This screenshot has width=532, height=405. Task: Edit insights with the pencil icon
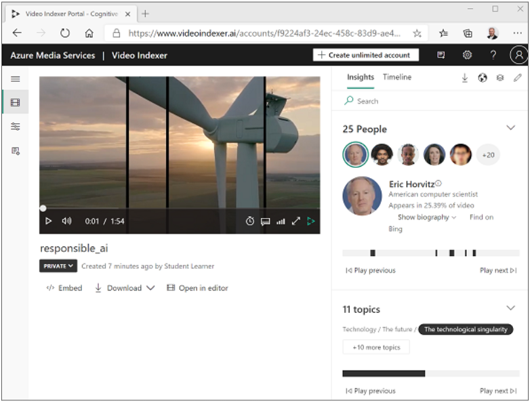click(518, 78)
